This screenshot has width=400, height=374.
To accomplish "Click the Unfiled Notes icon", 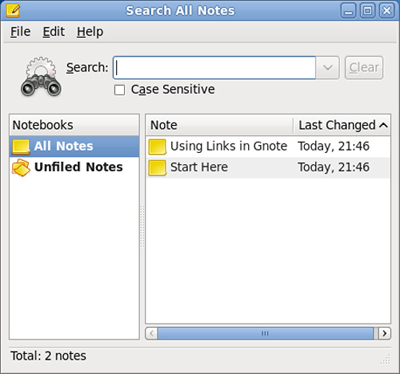I will [x=21, y=167].
